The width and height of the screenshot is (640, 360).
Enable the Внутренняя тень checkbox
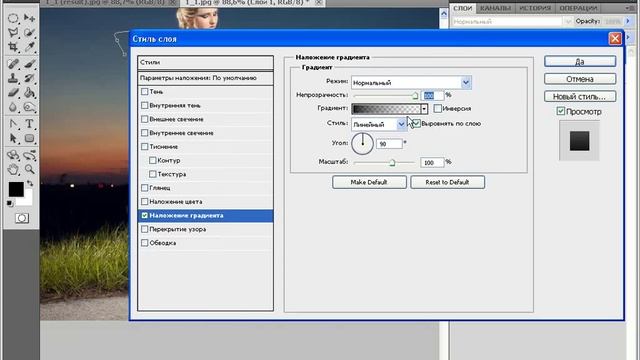[144, 105]
